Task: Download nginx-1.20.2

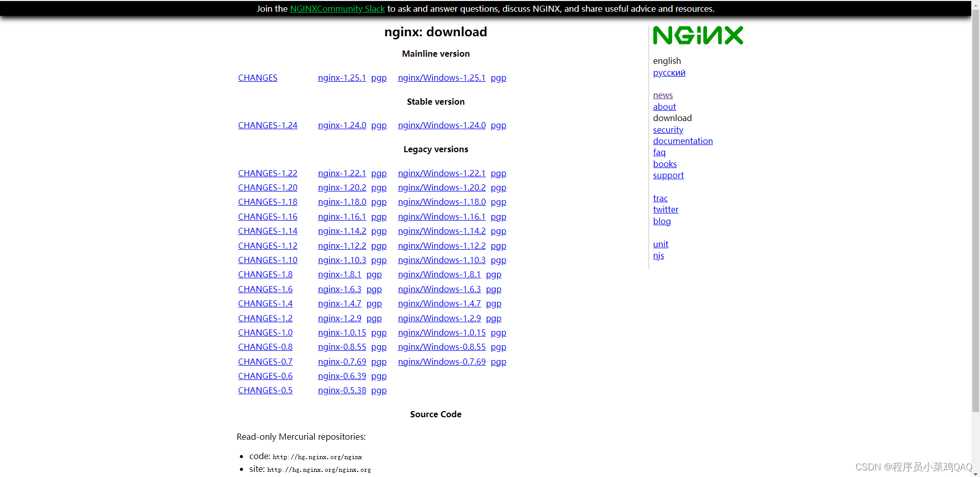Action: tap(342, 187)
